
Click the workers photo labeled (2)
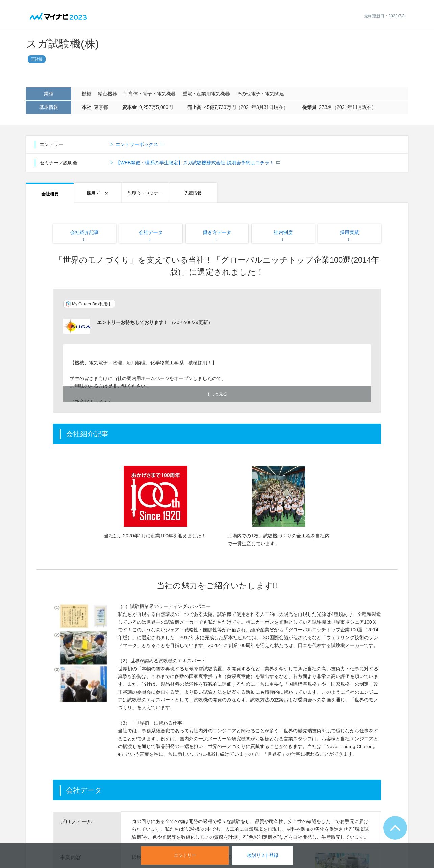(83, 648)
